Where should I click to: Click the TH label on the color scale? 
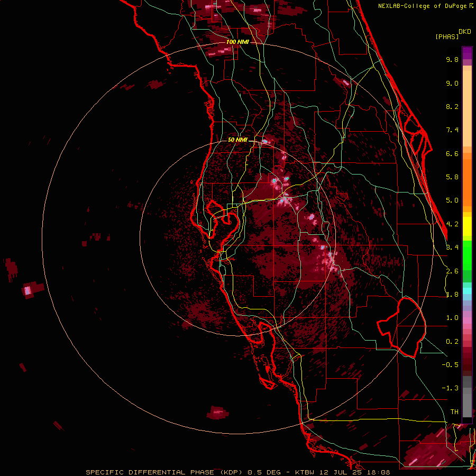click(x=454, y=411)
